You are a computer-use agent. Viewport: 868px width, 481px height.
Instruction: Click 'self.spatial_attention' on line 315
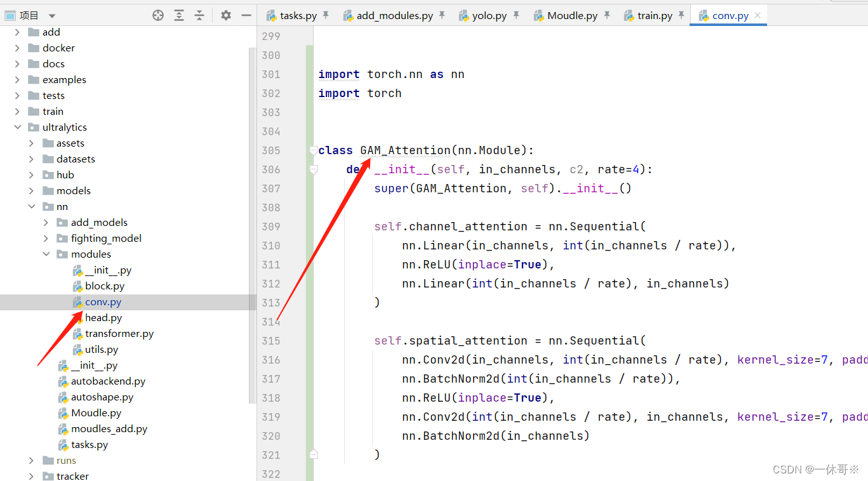click(x=451, y=341)
